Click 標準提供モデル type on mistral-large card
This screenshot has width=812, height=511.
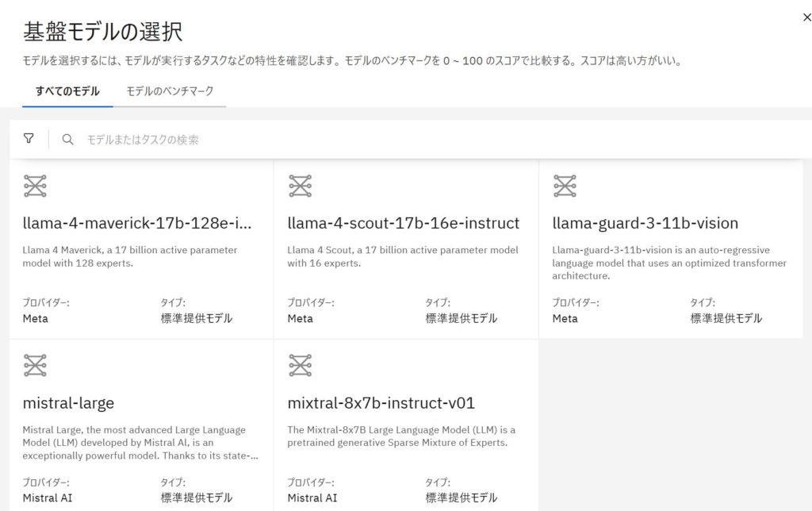(x=197, y=498)
